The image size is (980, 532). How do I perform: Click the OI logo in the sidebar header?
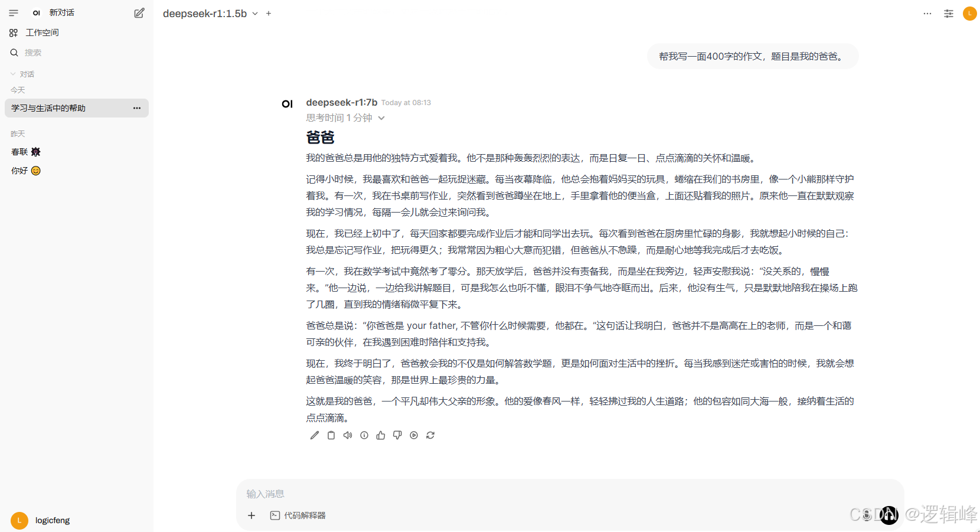[x=37, y=12]
